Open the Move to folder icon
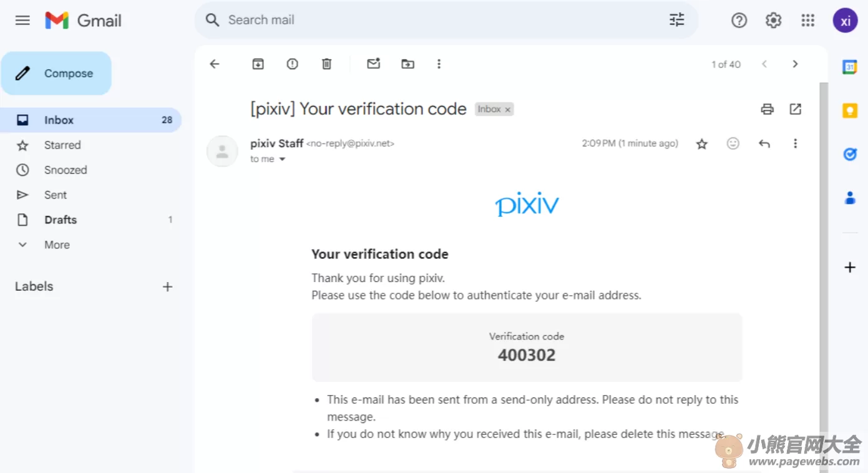This screenshot has width=868, height=473. point(407,64)
